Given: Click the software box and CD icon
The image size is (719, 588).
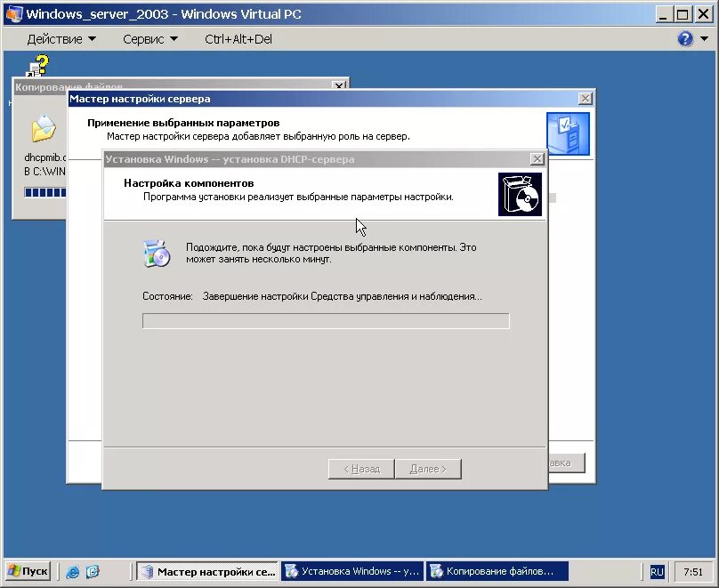Looking at the screenshot, I should coord(520,194).
